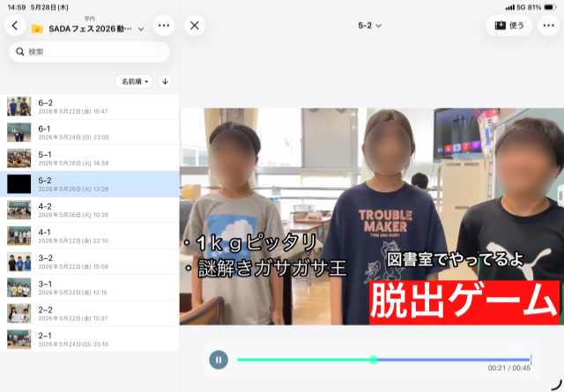The image size is (564, 392).
Task: Close the 5-2 video preview
Action: [195, 26]
